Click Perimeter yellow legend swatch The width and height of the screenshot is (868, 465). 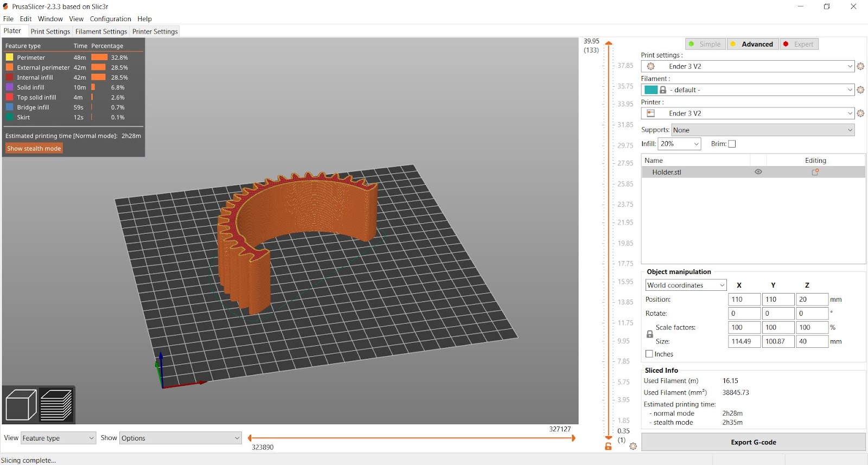point(9,58)
